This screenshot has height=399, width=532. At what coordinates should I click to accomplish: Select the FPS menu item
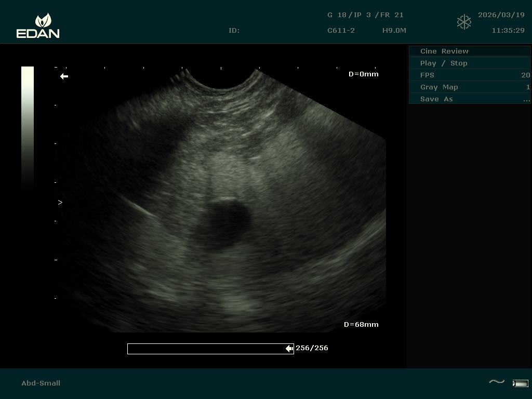(x=427, y=75)
